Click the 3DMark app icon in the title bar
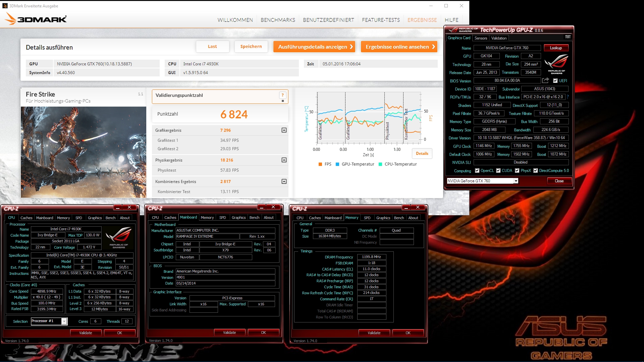 pyautogui.click(x=5, y=6)
